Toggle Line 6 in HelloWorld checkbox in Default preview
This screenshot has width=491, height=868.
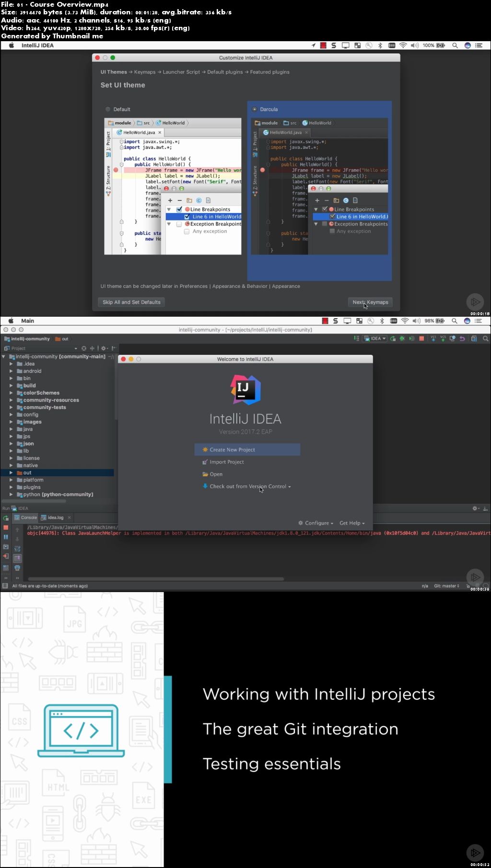(x=187, y=217)
